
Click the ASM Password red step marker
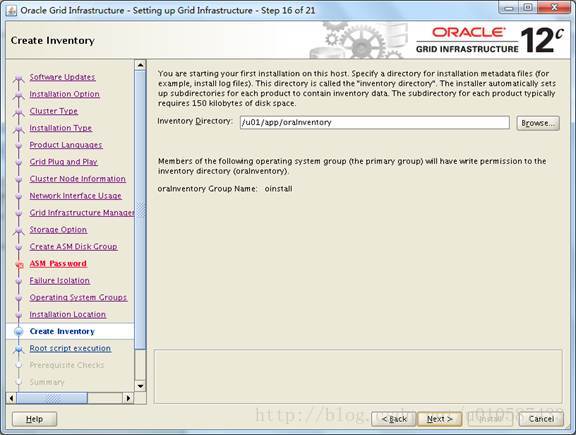click(x=19, y=264)
